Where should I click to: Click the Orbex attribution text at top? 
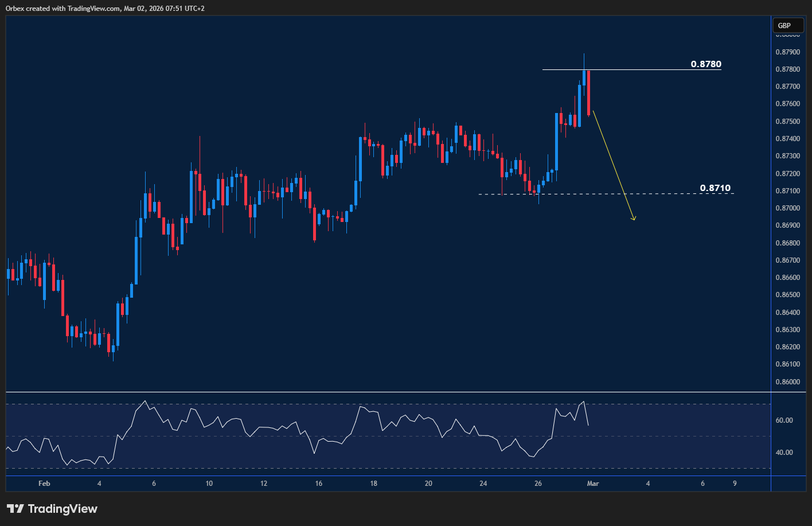103,8
